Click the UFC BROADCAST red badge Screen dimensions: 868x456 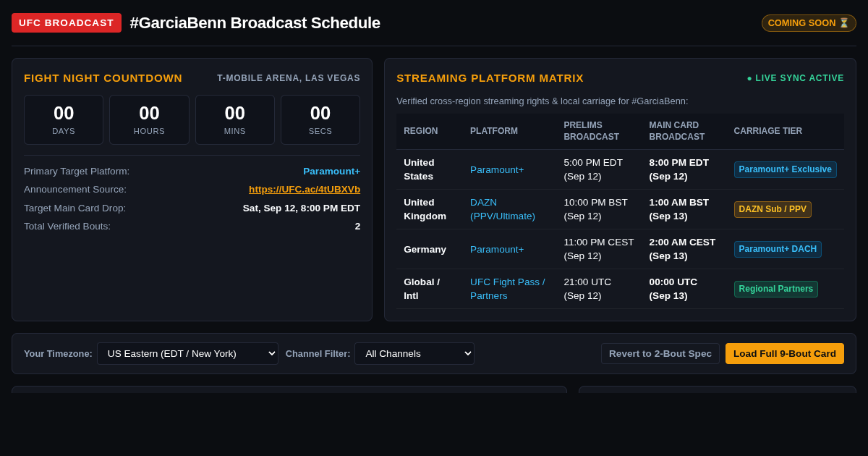(x=67, y=22)
